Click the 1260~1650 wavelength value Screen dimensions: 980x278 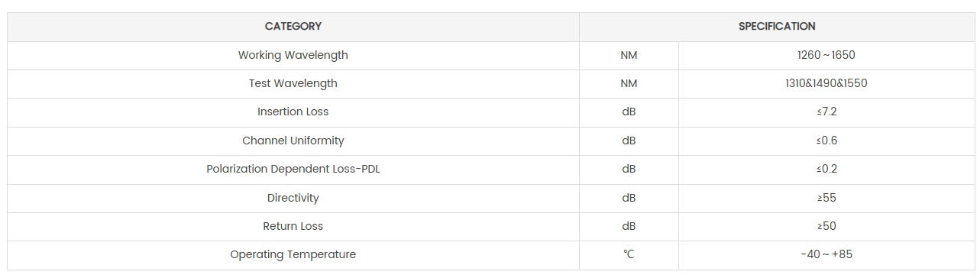point(827,55)
